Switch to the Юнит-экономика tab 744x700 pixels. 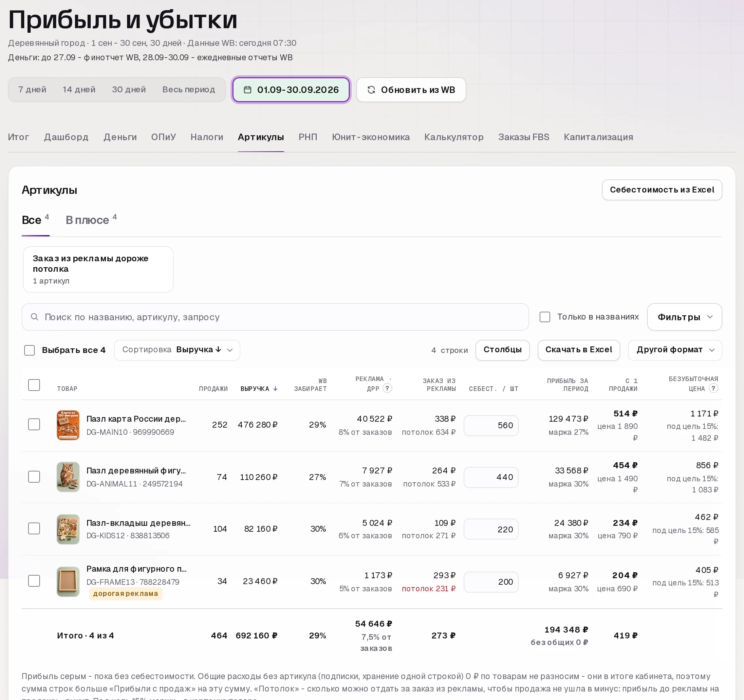pyautogui.click(x=370, y=137)
